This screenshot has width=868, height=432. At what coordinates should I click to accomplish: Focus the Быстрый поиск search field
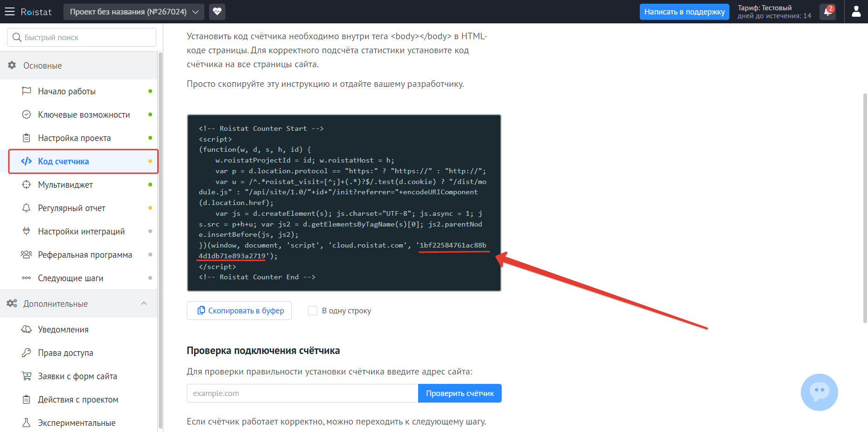[x=82, y=37]
